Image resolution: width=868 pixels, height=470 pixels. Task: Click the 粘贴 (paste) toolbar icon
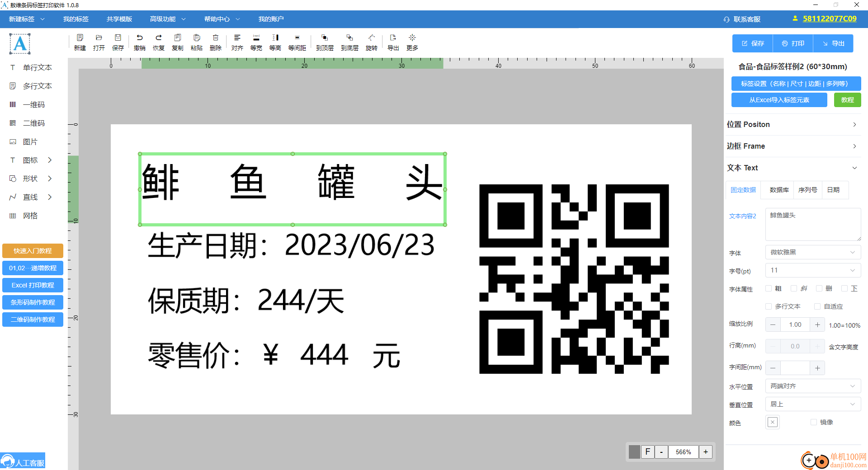(197, 42)
